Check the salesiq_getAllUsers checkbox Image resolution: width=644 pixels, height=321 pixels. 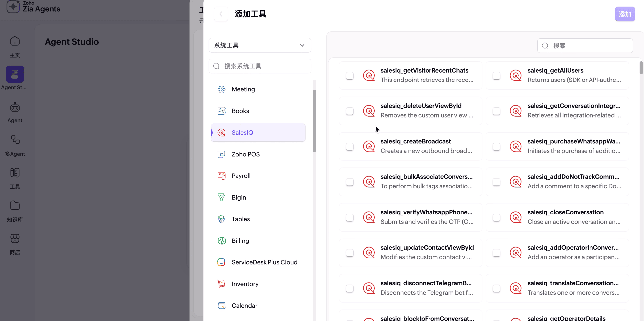pyautogui.click(x=496, y=76)
